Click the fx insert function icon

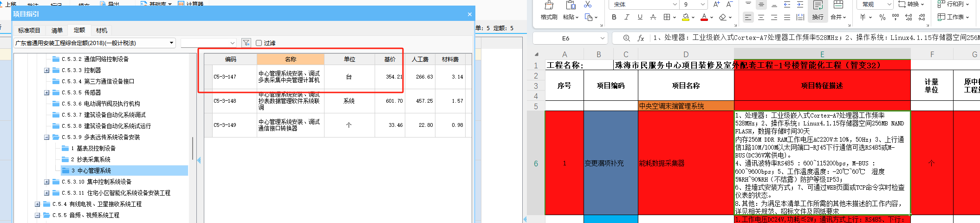(x=641, y=38)
